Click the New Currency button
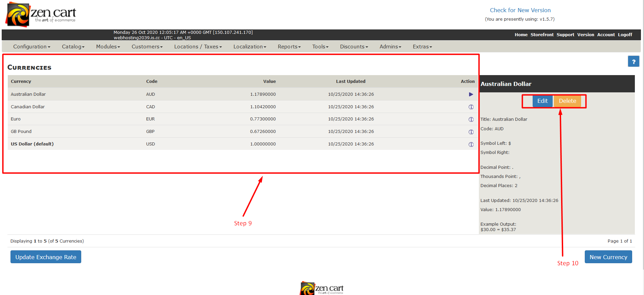 (608, 257)
